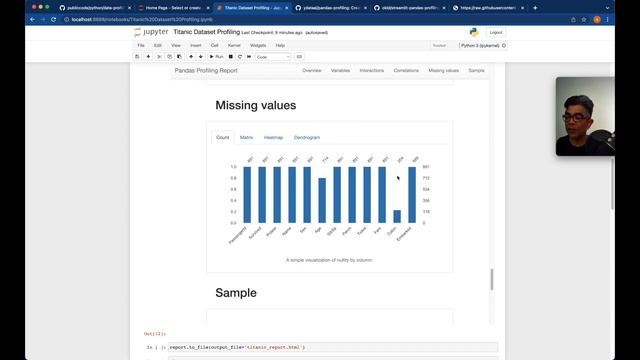
Task: Click the share icon in the address bar
Action: tap(573, 19)
